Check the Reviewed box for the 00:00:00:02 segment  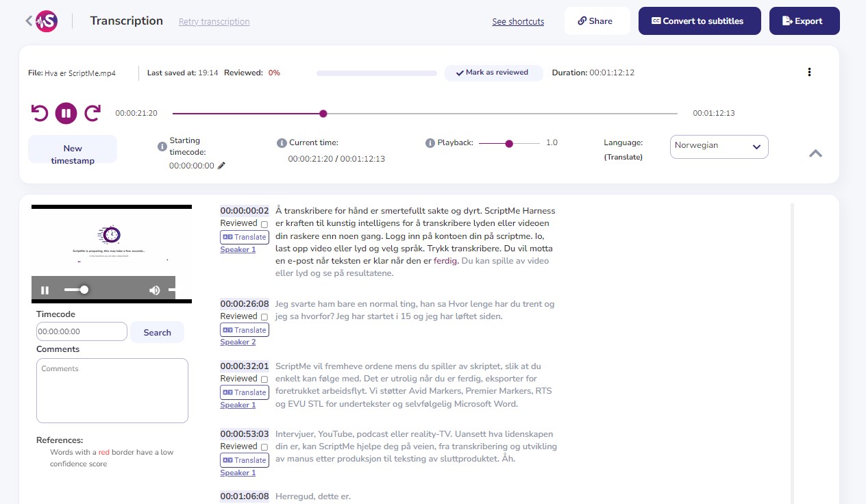pyautogui.click(x=264, y=223)
